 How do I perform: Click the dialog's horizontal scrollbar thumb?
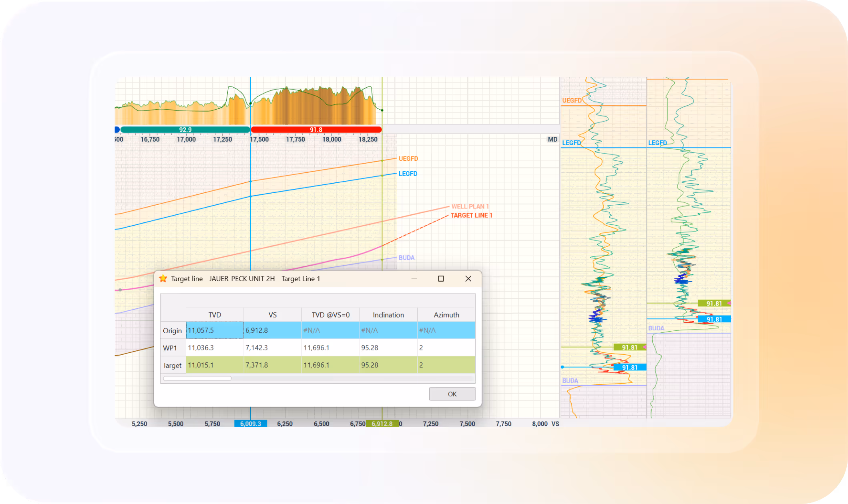pyautogui.click(x=197, y=378)
